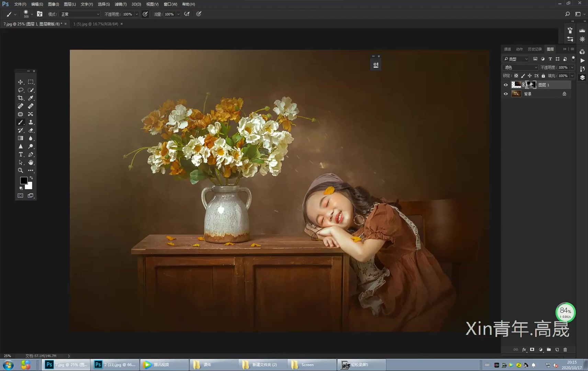Open the 滤镜(T) menu
Screen dimensions: 588x371
point(121,4)
